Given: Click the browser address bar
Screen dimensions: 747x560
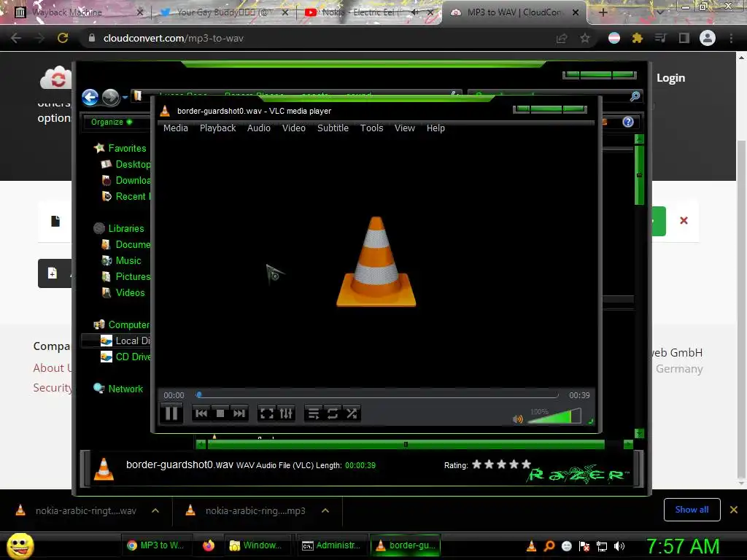Looking at the screenshot, I should tap(314, 38).
